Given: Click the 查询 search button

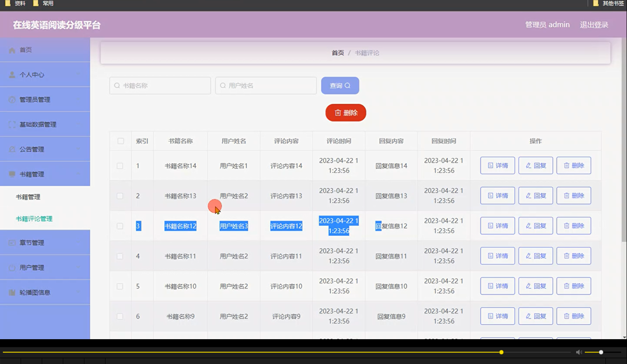Looking at the screenshot, I should [340, 86].
